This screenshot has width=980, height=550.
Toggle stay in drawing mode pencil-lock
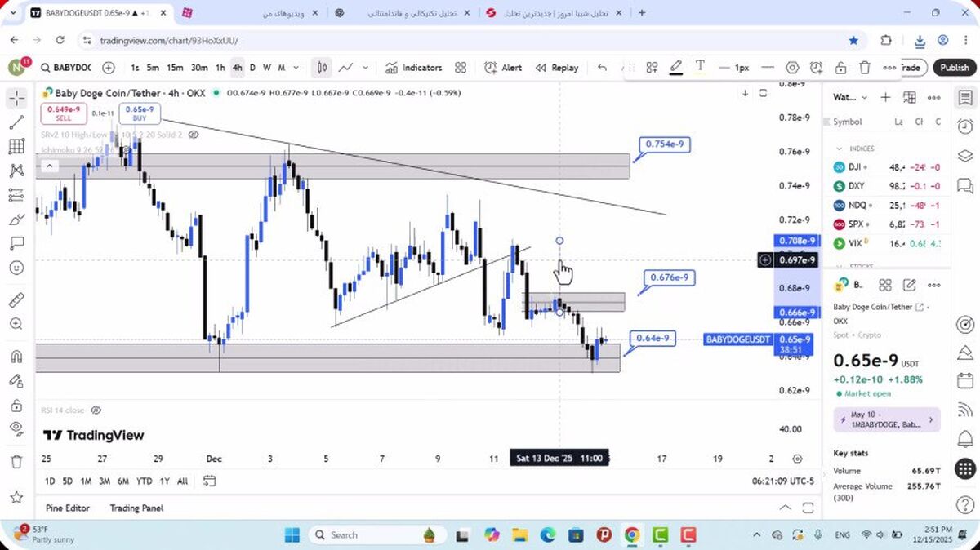tap(16, 381)
